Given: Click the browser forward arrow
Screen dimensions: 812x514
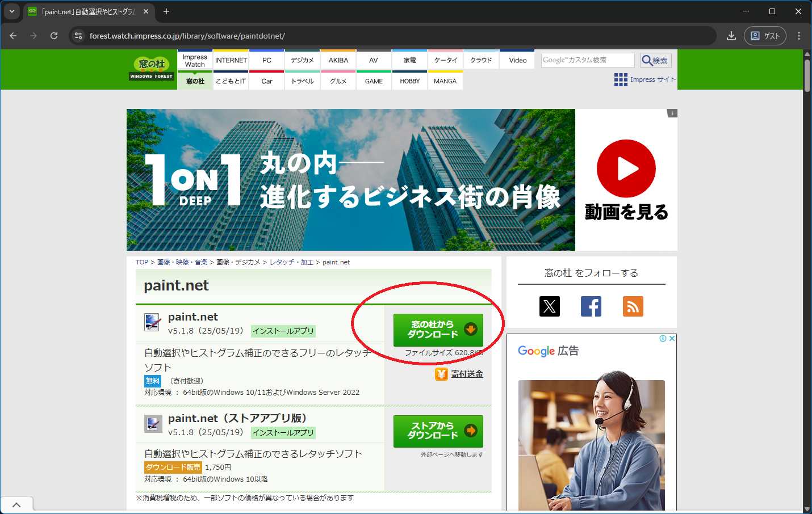Looking at the screenshot, I should click(34, 36).
